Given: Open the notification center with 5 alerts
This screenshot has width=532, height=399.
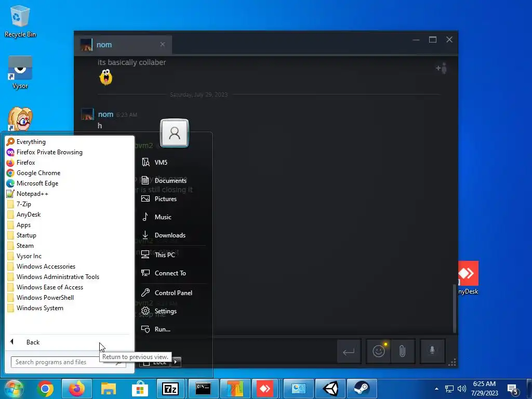Looking at the screenshot, I should click(x=513, y=389).
